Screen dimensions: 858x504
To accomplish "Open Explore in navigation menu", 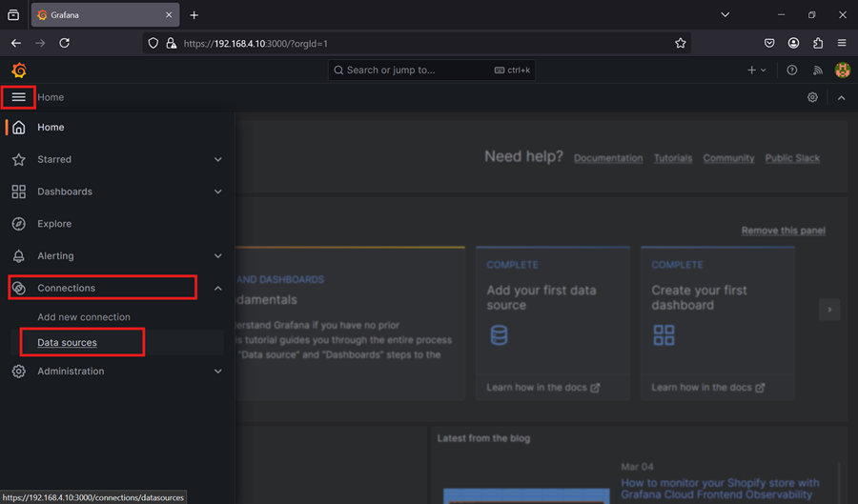I will coord(54,224).
